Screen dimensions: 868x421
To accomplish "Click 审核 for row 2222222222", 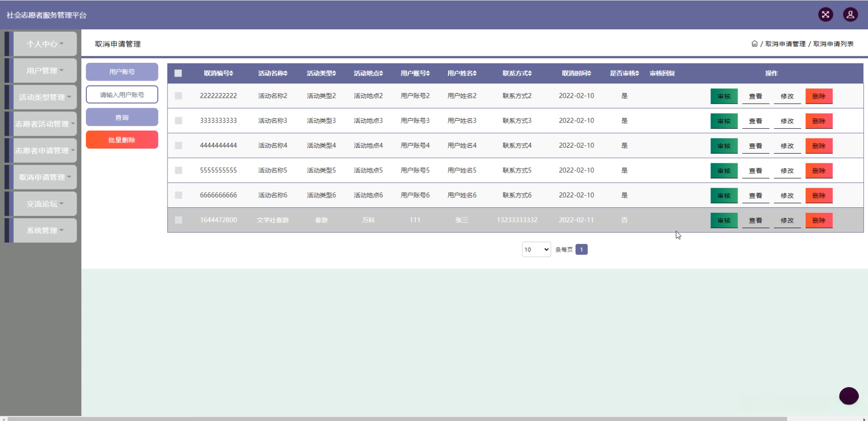I will (x=724, y=96).
